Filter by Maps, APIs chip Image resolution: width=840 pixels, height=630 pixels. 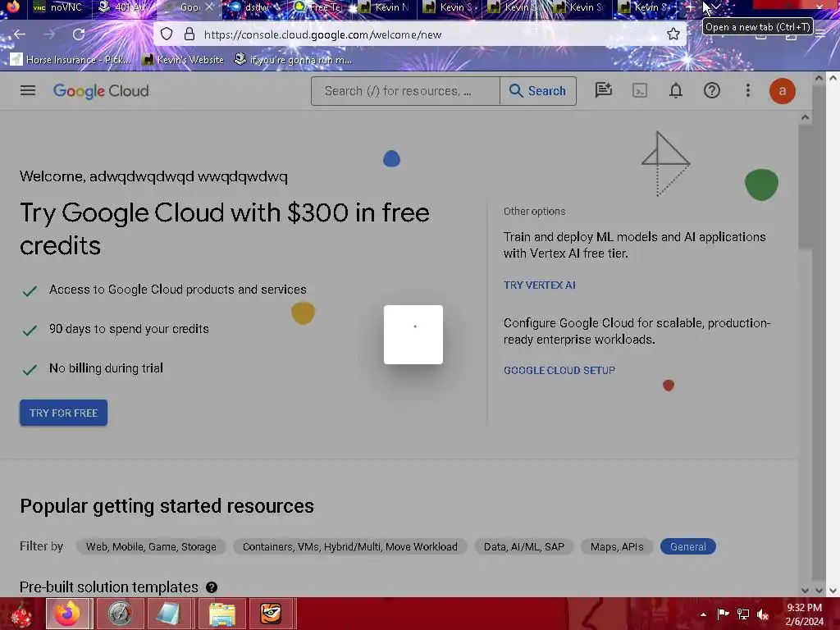pos(617,546)
